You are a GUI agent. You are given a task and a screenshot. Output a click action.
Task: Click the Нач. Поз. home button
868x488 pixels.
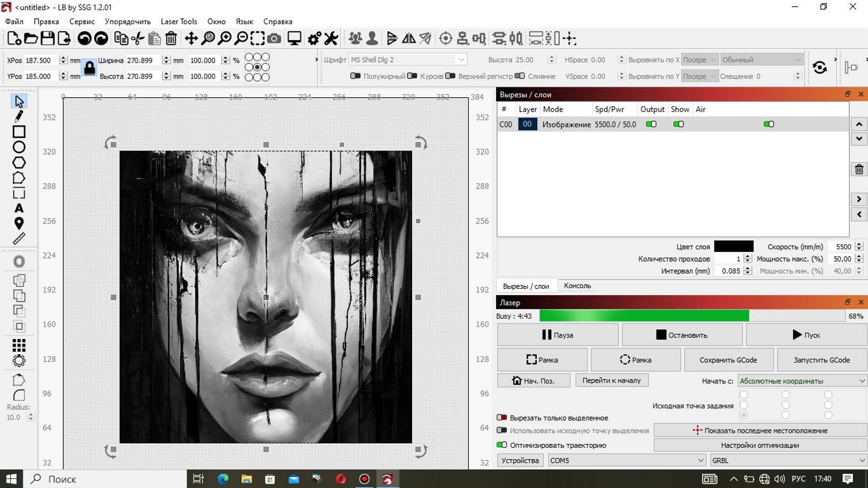coord(533,381)
